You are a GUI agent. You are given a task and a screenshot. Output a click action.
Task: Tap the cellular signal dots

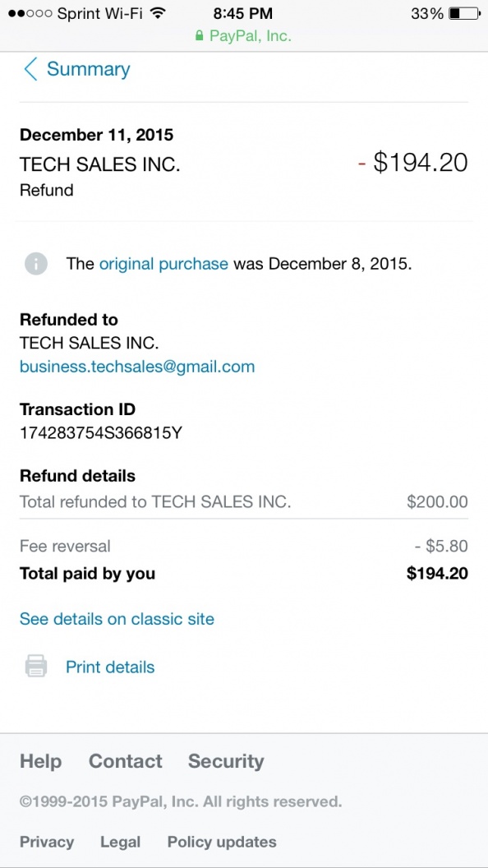(x=30, y=13)
